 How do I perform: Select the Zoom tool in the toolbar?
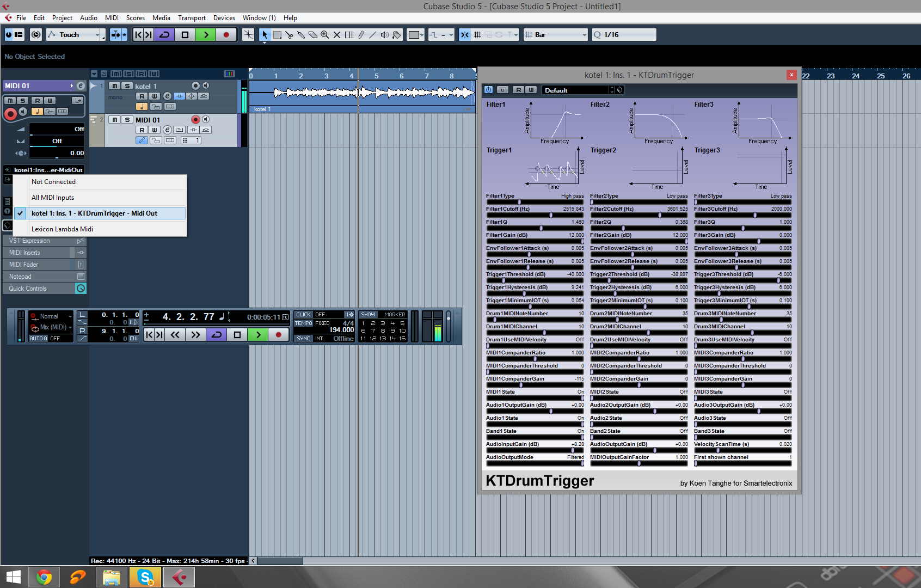tap(325, 35)
